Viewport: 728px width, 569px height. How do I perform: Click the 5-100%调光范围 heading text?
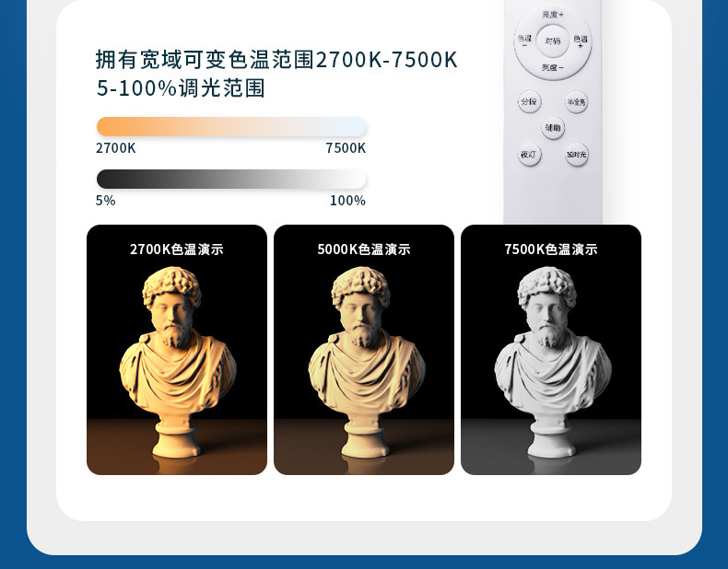pos(181,88)
